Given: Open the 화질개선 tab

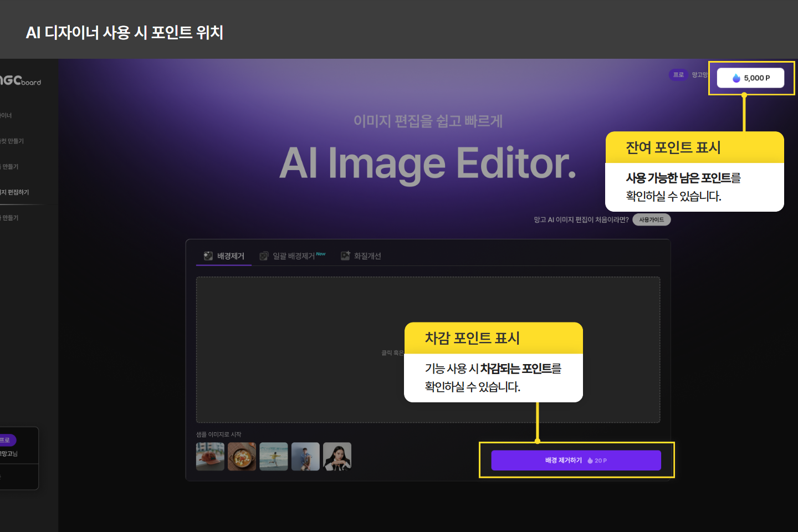Looking at the screenshot, I should (x=361, y=256).
